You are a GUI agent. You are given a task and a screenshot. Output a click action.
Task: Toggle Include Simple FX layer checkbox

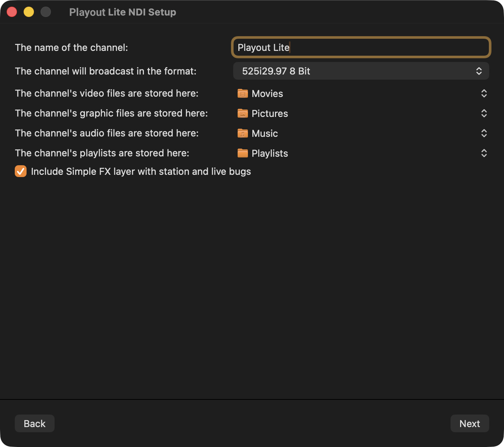[x=21, y=171]
